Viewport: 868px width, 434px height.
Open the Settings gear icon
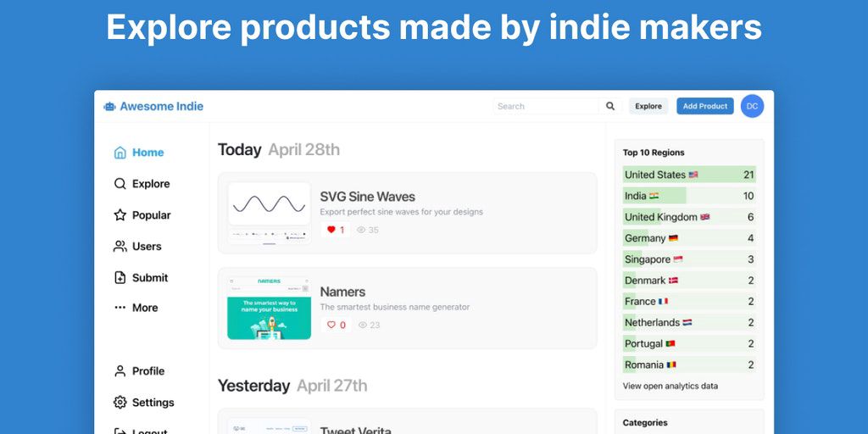(x=120, y=403)
